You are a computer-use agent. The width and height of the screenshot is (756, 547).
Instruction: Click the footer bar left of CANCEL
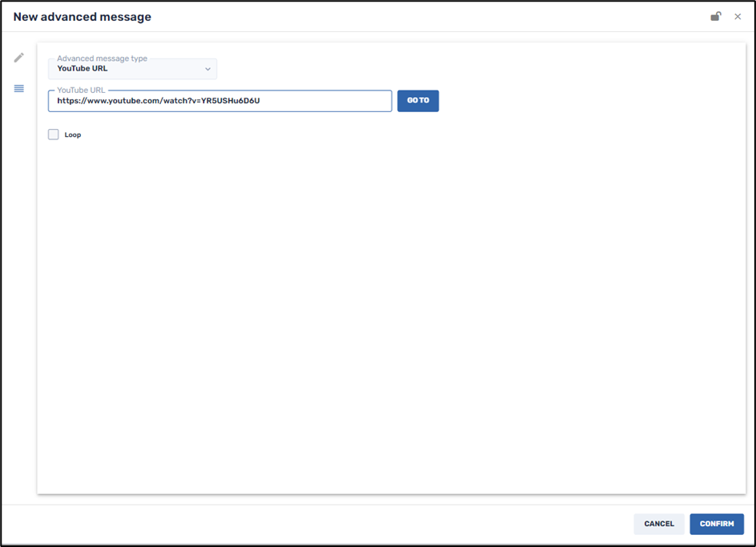click(x=320, y=524)
